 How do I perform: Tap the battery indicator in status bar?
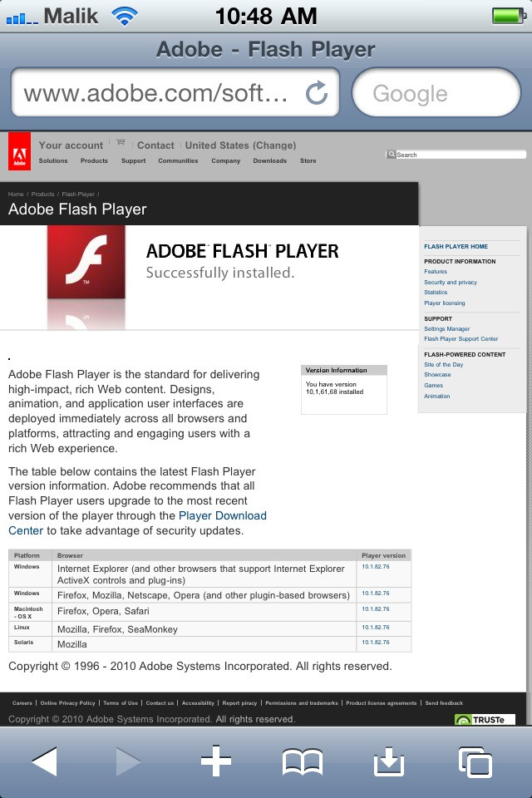(x=509, y=16)
